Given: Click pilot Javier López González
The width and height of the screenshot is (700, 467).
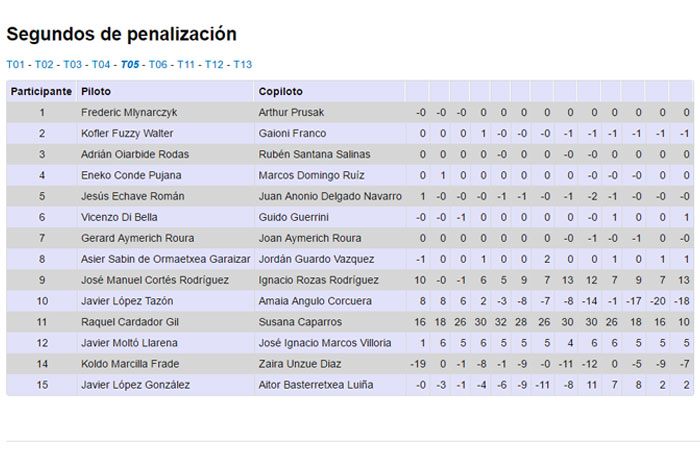Looking at the screenshot, I should (135, 385).
